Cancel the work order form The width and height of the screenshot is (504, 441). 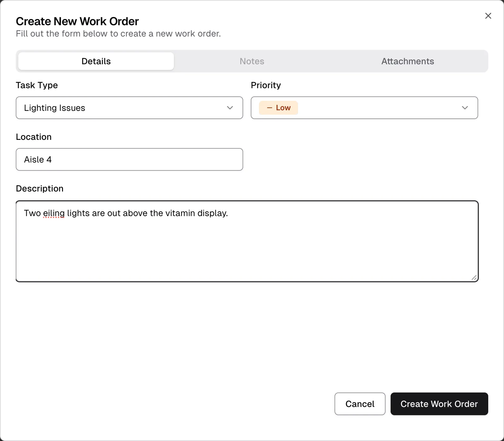360,404
